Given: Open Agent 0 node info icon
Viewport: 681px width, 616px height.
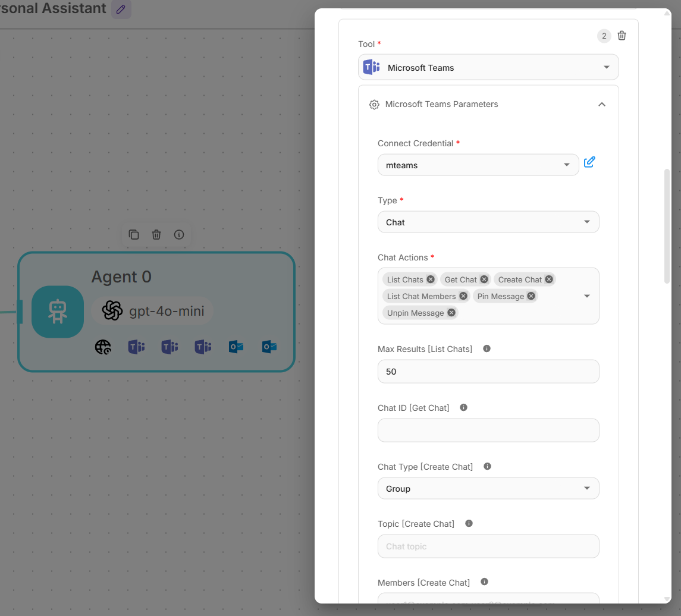Looking at the screenshot, I should [x=179, y=235].
